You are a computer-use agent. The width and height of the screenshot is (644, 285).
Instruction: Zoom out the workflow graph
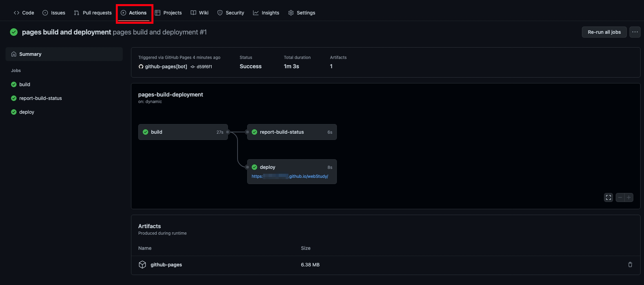620,197
